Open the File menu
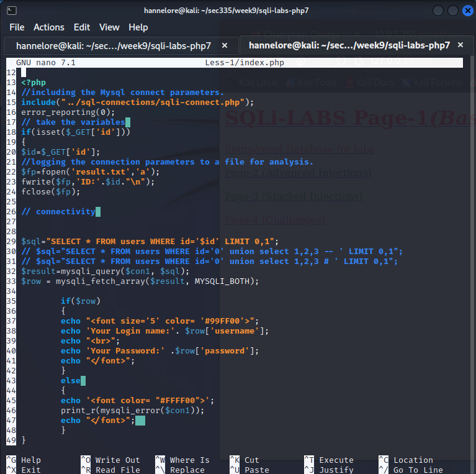Image resolution: width=476 pixels, height=474 pixels. point(17,27)
